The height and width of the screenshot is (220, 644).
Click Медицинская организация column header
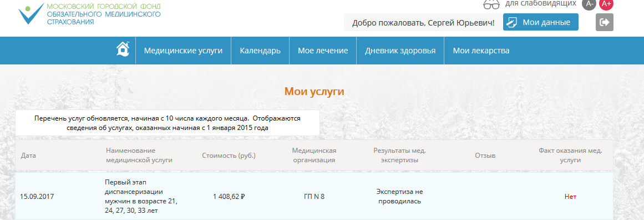[314, 156]
